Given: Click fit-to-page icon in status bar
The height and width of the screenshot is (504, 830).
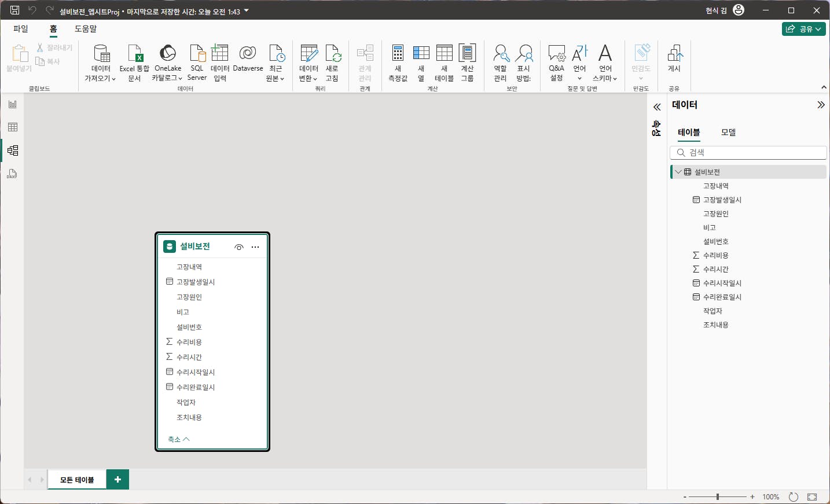Looking at the screenshot, I should [x=812, y=497].
